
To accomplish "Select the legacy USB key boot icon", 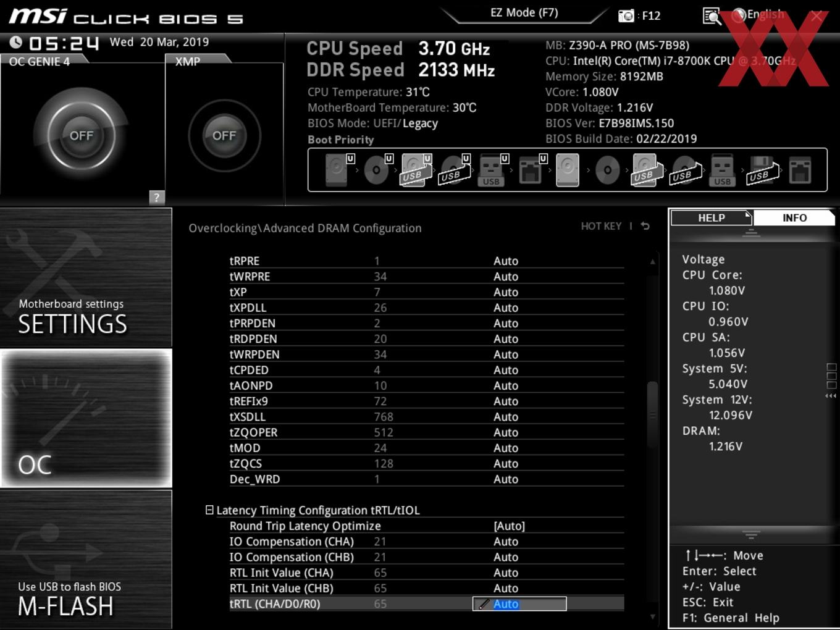I will 722,170.
